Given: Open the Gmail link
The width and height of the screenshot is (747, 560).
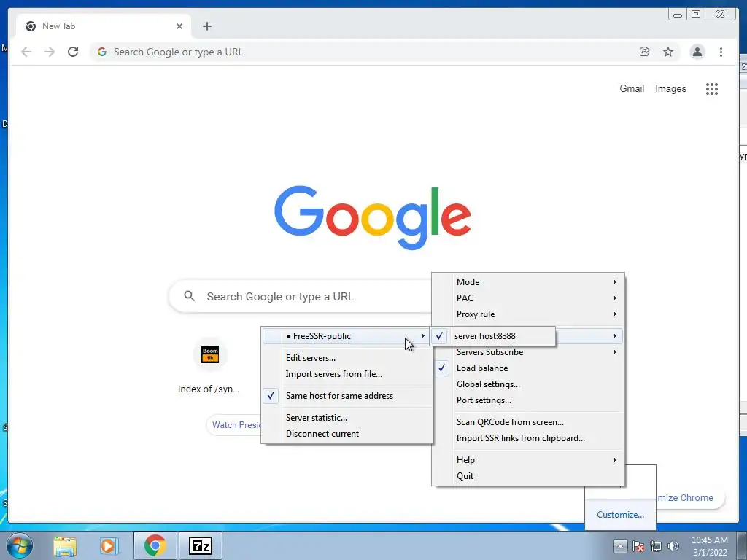Looking at the screenshot, I should click(x=632, y=88).
